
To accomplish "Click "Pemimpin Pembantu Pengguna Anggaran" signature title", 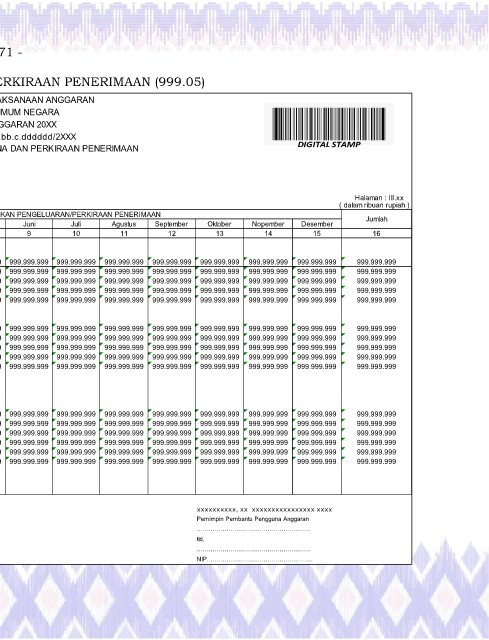I will [253, 519].
